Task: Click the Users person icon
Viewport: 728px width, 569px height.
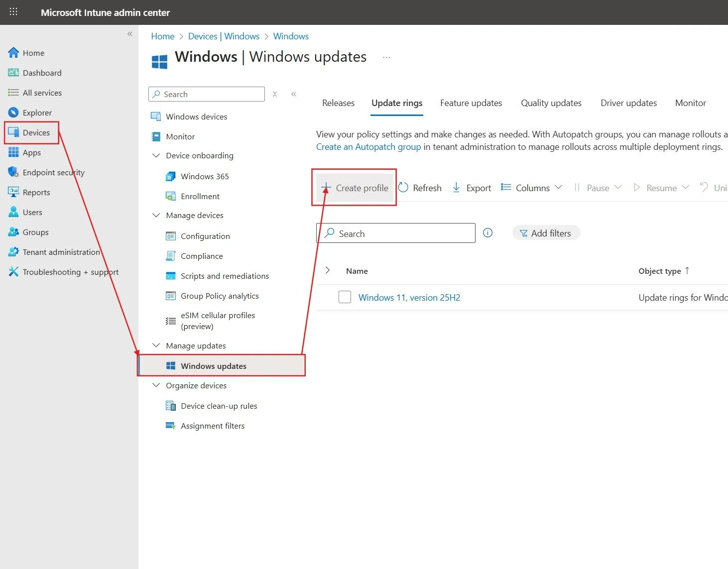Action: pos(13,212)
